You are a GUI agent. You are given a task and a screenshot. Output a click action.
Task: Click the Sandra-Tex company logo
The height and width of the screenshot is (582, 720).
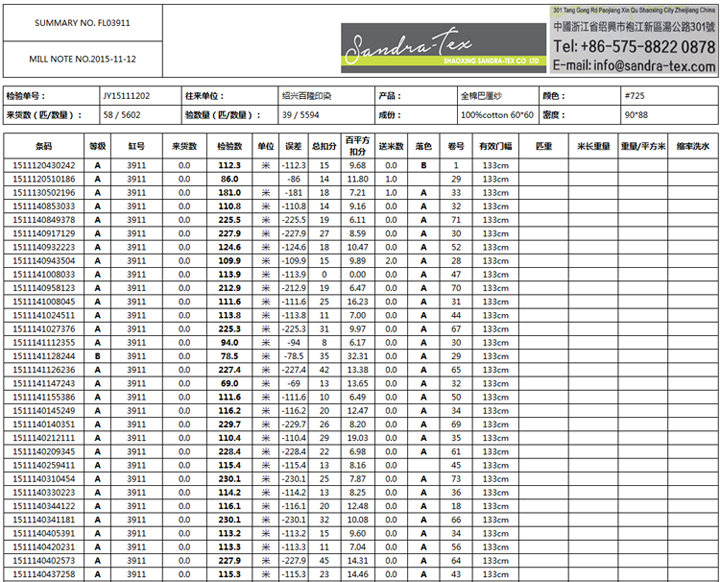pyautogui.click(x=444, y=48)
